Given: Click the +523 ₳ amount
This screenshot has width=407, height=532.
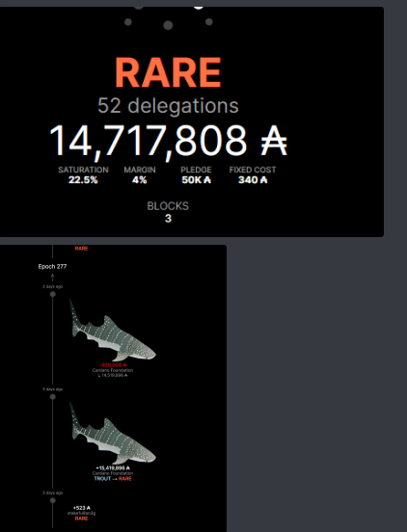Looking at the screenshot, I should [x=81, y=508].
